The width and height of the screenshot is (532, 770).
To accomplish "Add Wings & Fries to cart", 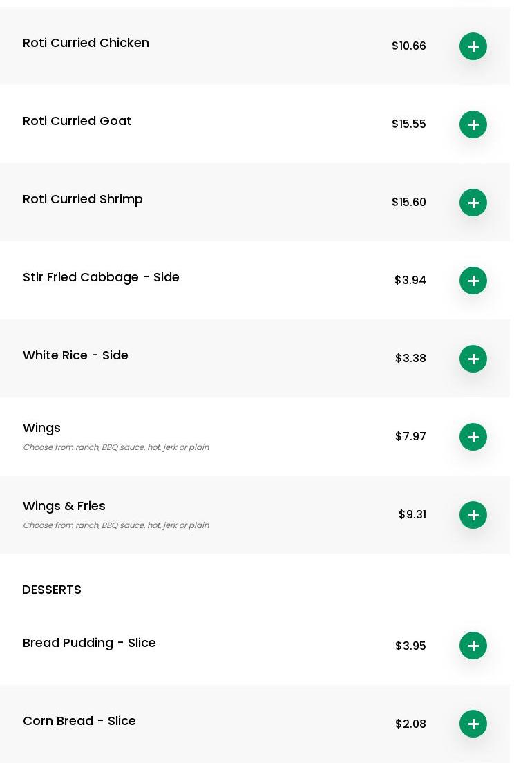I will (x=473, y=515).
